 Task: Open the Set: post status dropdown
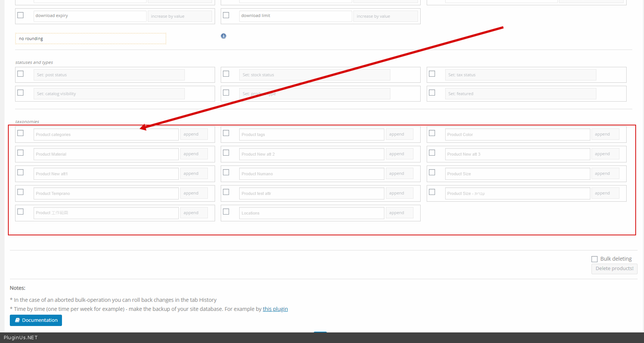tap(109, 75)
